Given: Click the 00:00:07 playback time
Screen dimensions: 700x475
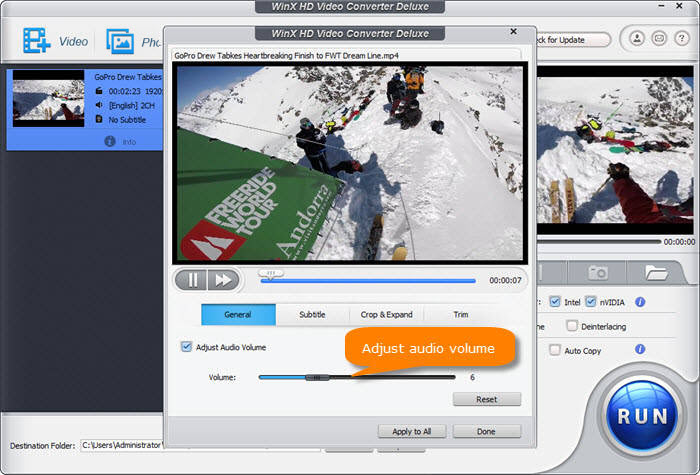Looking at the screenshot, I should [505, 280].
